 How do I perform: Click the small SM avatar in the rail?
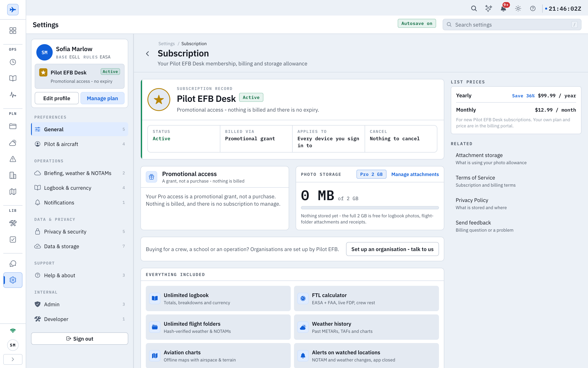tap(13, 345)
